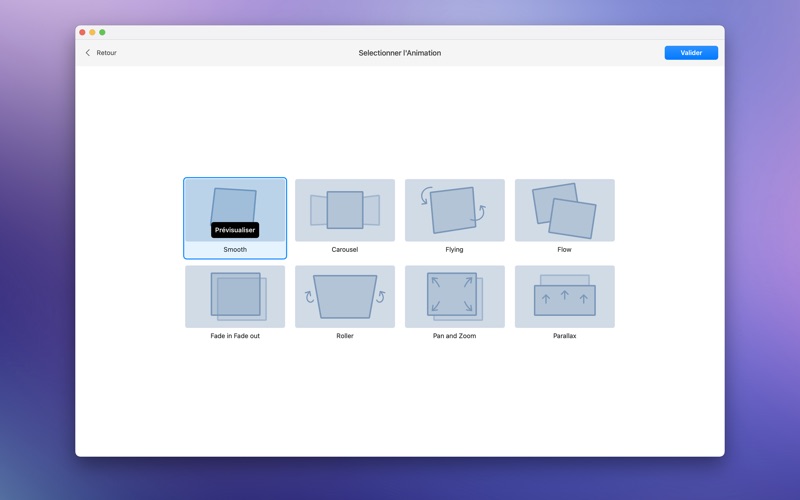
Task: Click the Smooth label text
Action: coord(235,249)
